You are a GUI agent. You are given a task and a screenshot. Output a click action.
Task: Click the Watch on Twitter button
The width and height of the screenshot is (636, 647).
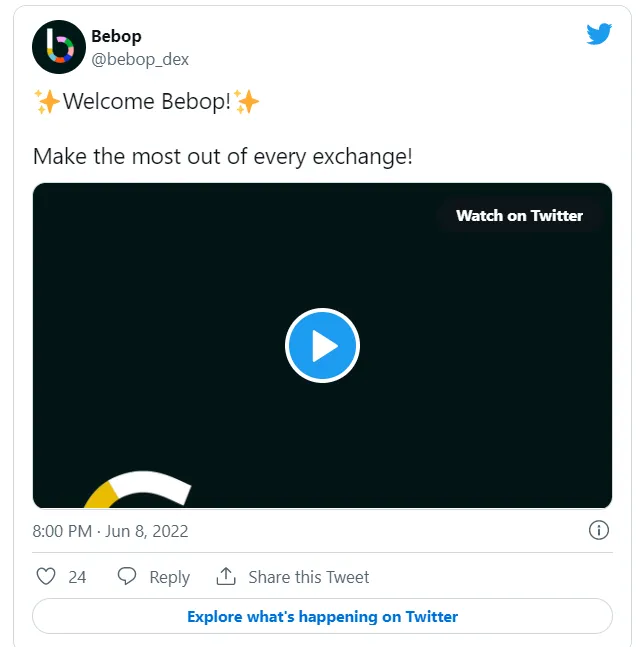coord(519,216)
